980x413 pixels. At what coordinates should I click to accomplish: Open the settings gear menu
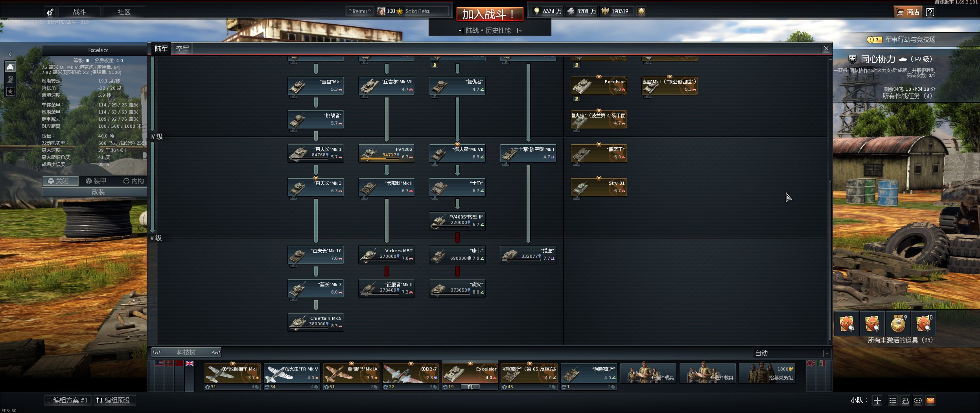(x=50, y=12)
